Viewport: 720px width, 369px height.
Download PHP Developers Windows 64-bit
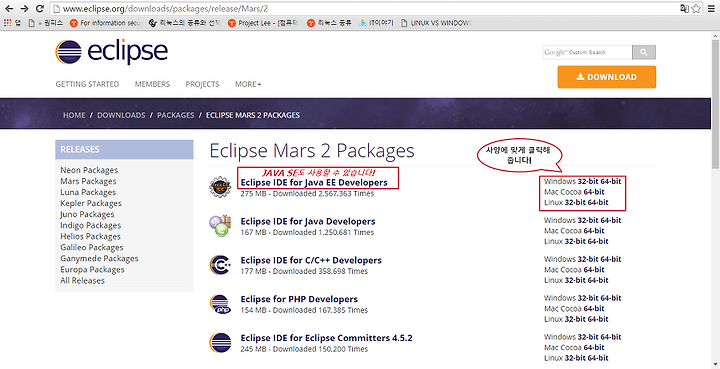pos(611,298)
